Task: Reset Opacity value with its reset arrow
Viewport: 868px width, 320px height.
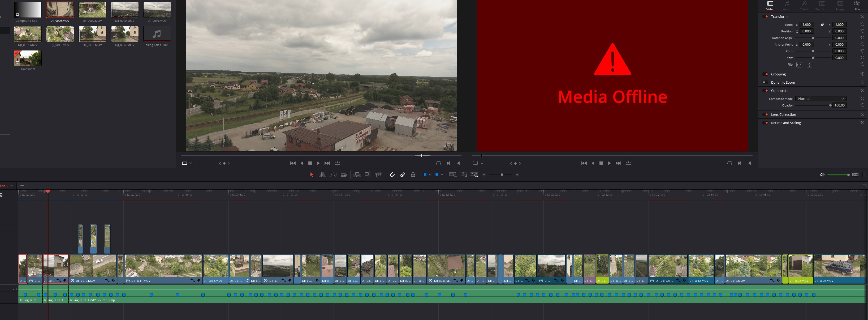Action: click(862, 105)
